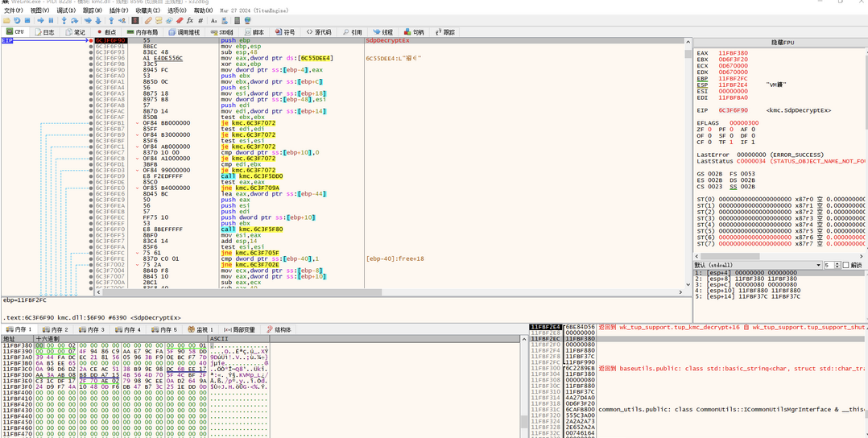Screen dimensions: 868x438
Task: Switch to the 内存 2 dump tab
Action: click(56, 329)
